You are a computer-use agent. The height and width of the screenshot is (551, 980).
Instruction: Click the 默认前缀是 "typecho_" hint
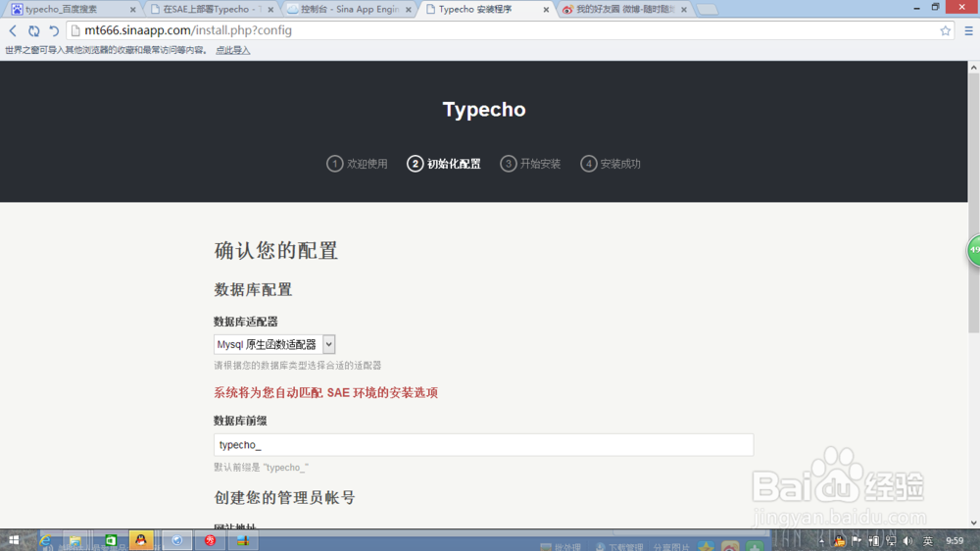262,468
